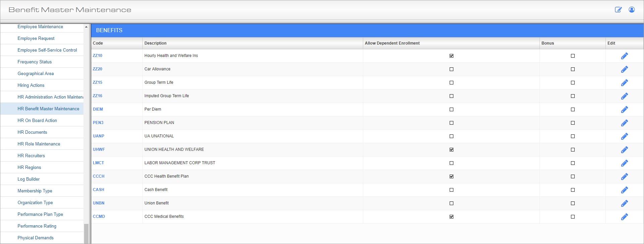Edit the Cash Benefit row
Viewport: 644px width, 244px height.
pyautogui.click(x=624, y=190)
